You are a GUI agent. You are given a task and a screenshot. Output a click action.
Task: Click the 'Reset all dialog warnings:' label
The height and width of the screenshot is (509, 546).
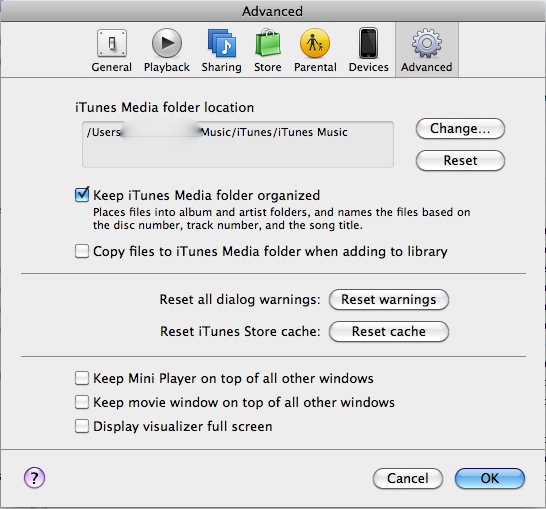pyautogui.click(x=240, y=299)
